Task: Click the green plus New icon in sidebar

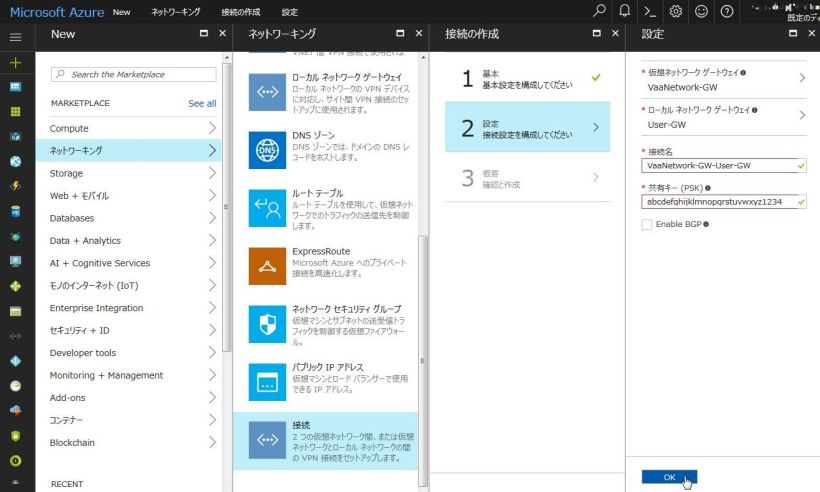Action: coord(15,62)
